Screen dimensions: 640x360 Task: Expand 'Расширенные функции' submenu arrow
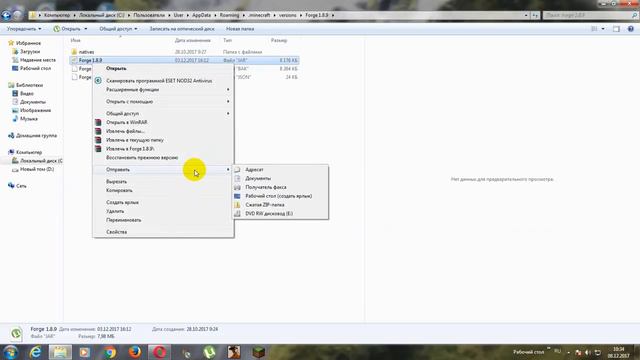click(228, 89)
